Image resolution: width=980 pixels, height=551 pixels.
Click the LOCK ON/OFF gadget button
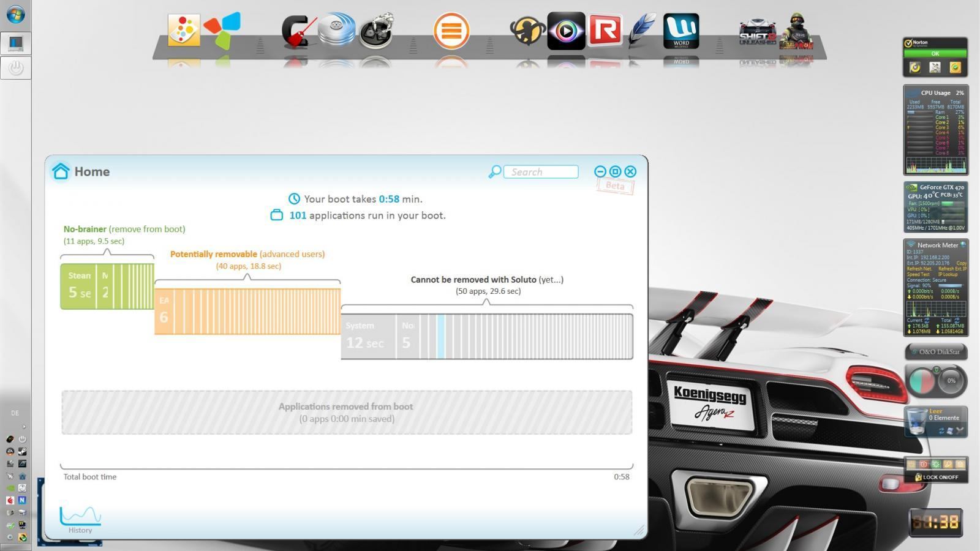coord(937,477)
